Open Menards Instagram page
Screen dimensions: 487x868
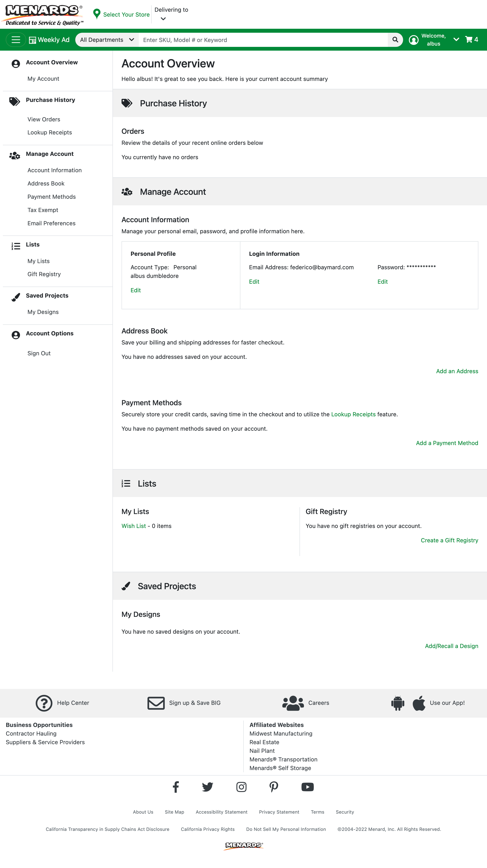(x=242, y=786)
